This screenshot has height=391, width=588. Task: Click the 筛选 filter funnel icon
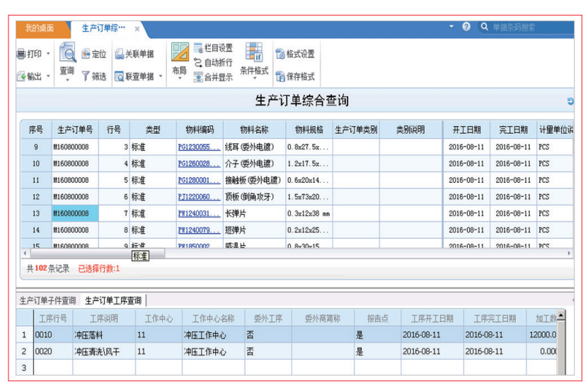coord(86,76)
